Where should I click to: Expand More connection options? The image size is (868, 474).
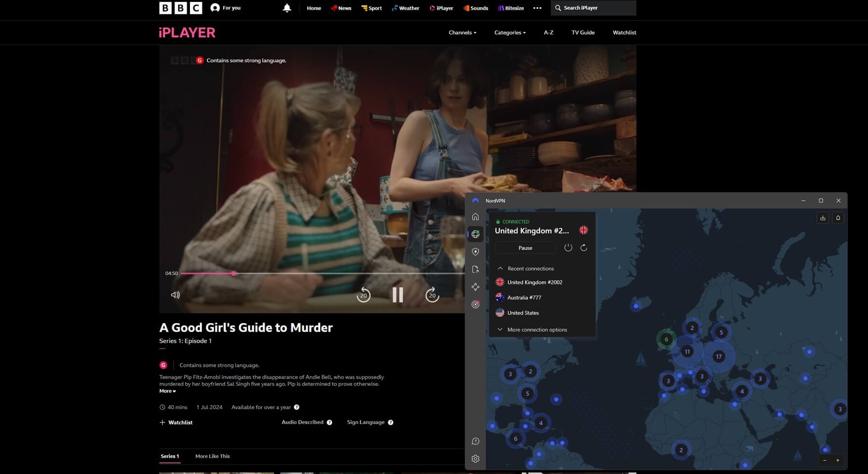[532, 330]
